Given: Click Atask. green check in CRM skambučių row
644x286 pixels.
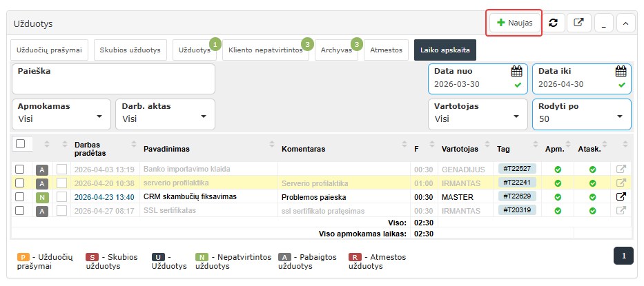Looking at the screenshot, I should 592,197.
